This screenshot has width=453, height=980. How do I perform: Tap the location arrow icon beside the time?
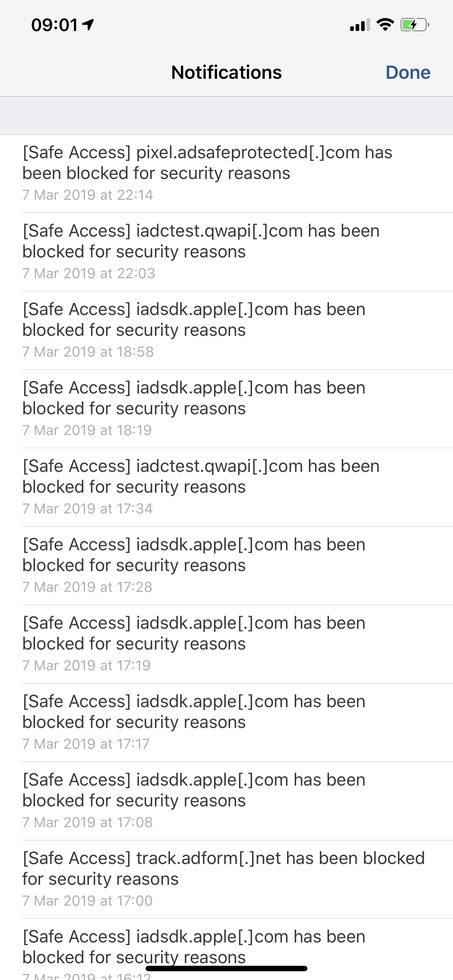coord(88,25)
